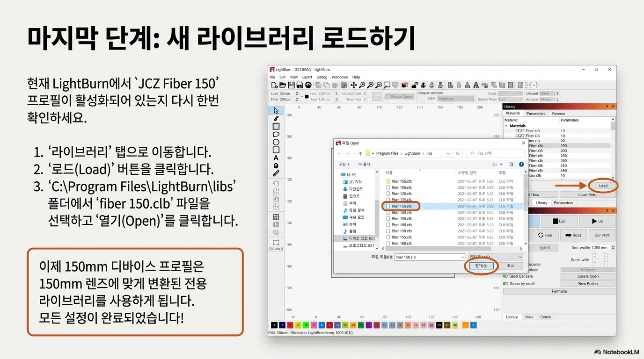The height and width of the screenshot is (359, 644).
Task: Open a project with the folder icon
Action: pyautogui.click(x=283, y=85)
